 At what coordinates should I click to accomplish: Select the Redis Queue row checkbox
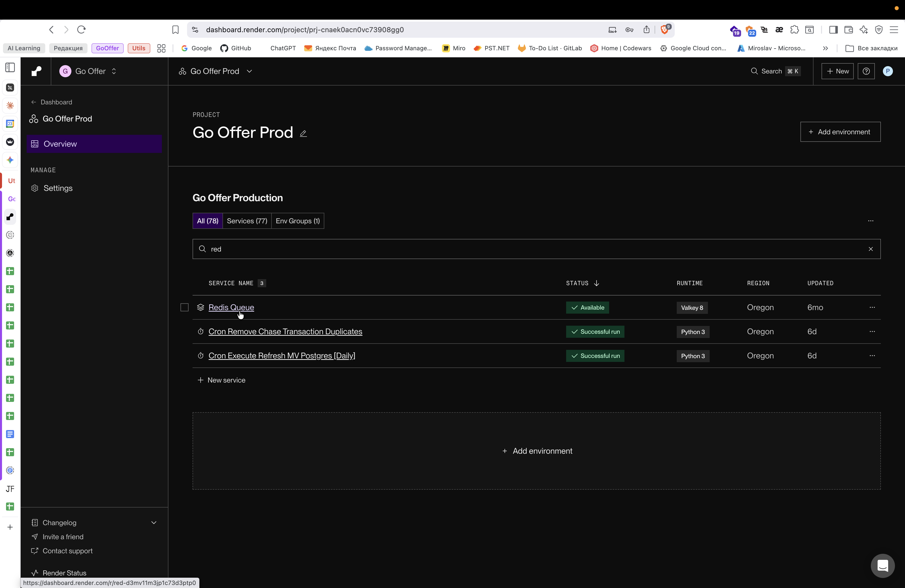[185, 307]
